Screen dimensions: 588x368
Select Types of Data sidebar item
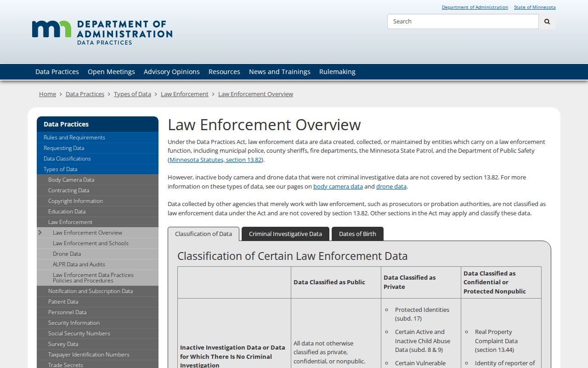97,169
